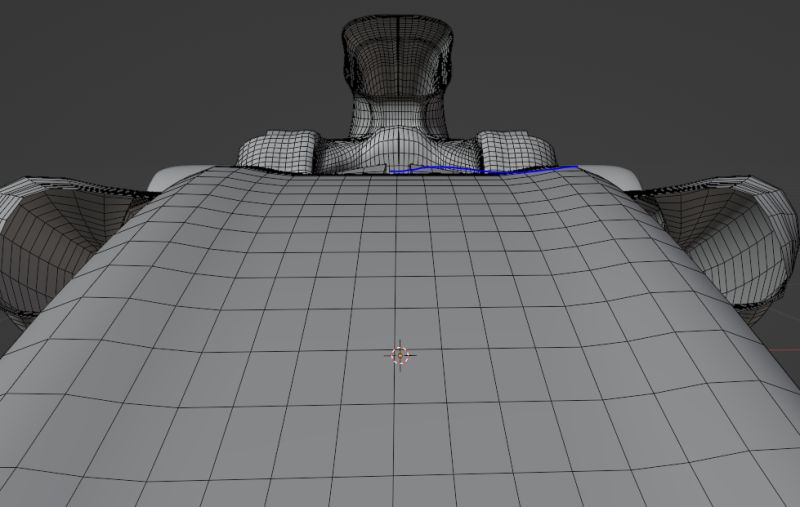The image size is (800, 507).
Task: Click the wireframe neck of the character
Action: [397, 118]
